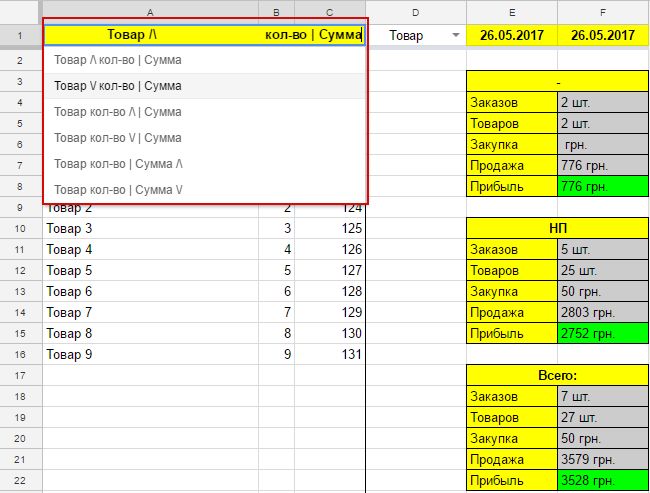Select option 'Товар V кол-во | Сумма'
The image size is (650, 493).
point(206,86)
